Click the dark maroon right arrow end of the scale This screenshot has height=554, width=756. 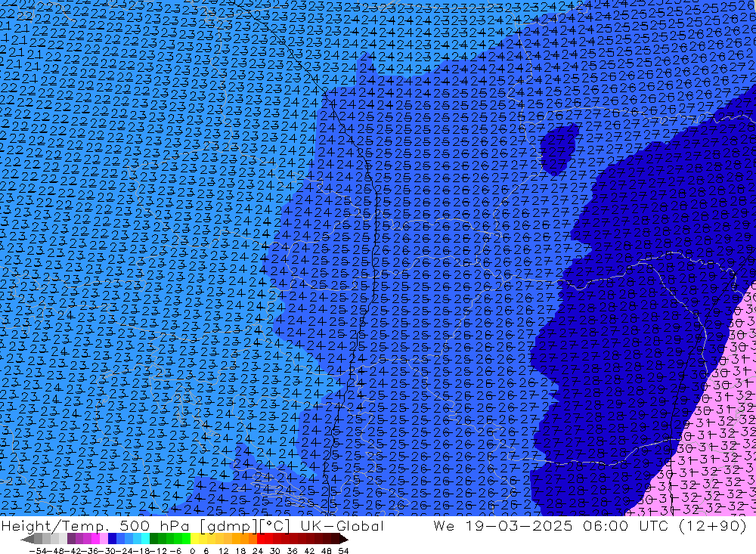tap(344, 539)
